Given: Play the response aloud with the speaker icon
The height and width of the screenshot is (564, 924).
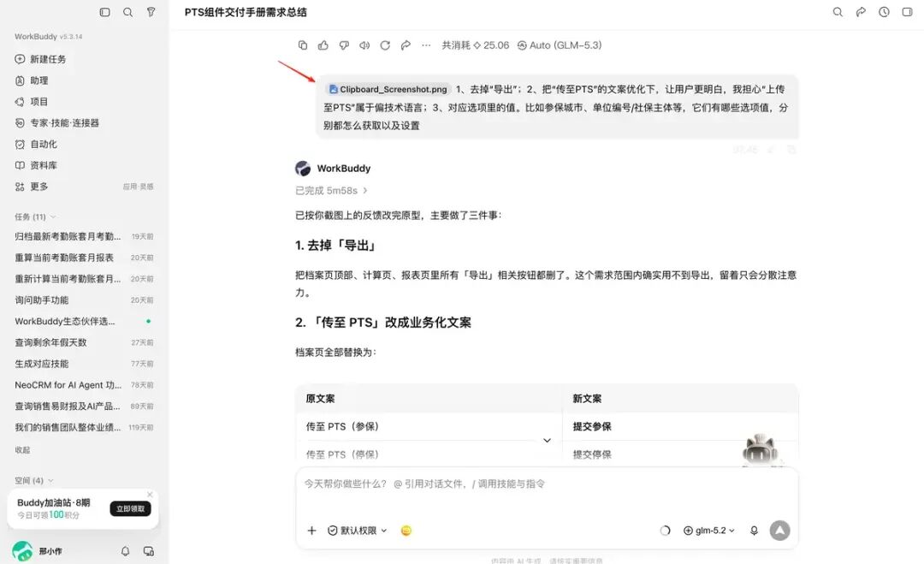Looking at the screenshot, I should point(364,45).
